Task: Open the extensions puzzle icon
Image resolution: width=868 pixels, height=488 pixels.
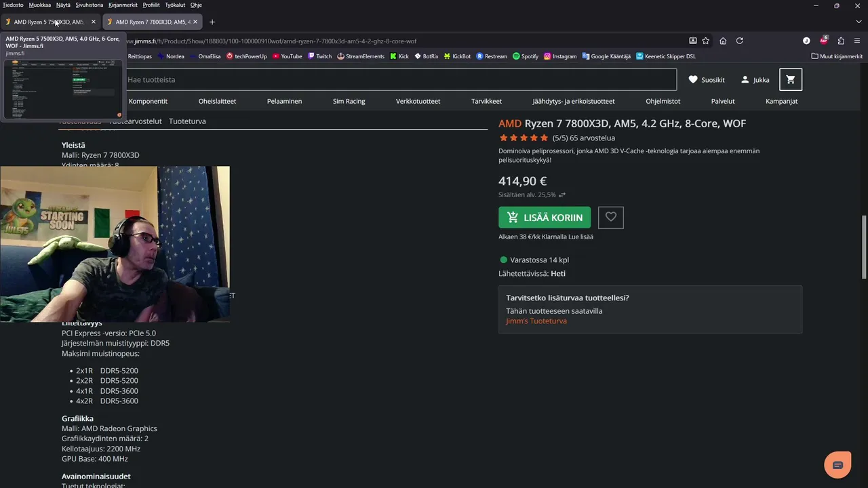Action: point(841,41)
